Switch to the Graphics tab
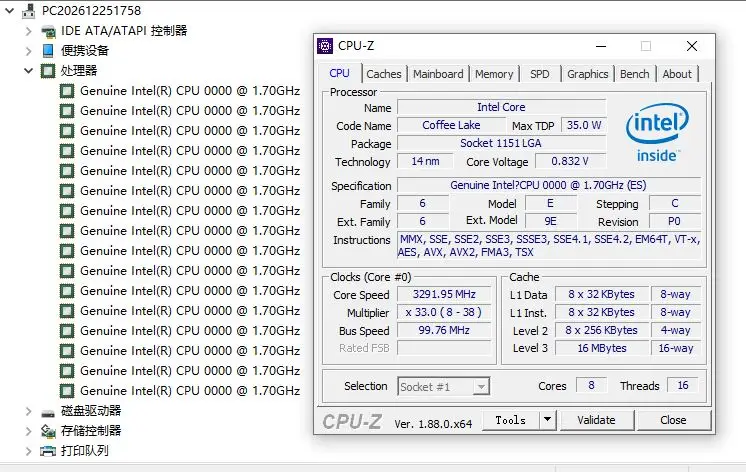This screenshot has width=746, height=472. coord(588,74)
